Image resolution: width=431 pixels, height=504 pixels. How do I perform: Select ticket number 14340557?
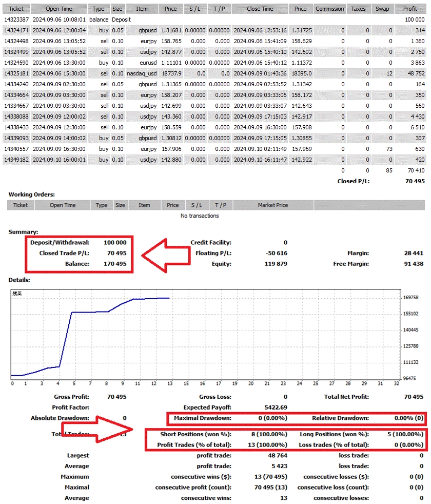[x=16, y=149]
